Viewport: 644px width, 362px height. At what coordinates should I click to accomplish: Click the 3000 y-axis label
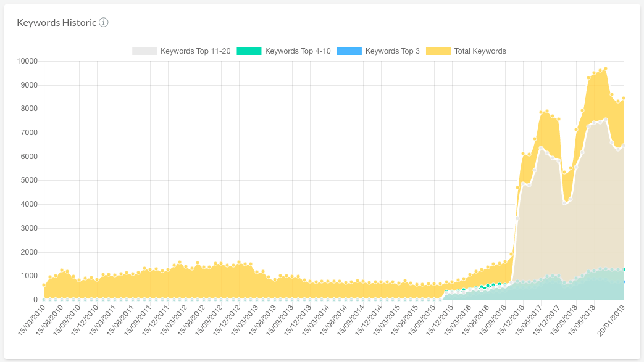[29, 228]
